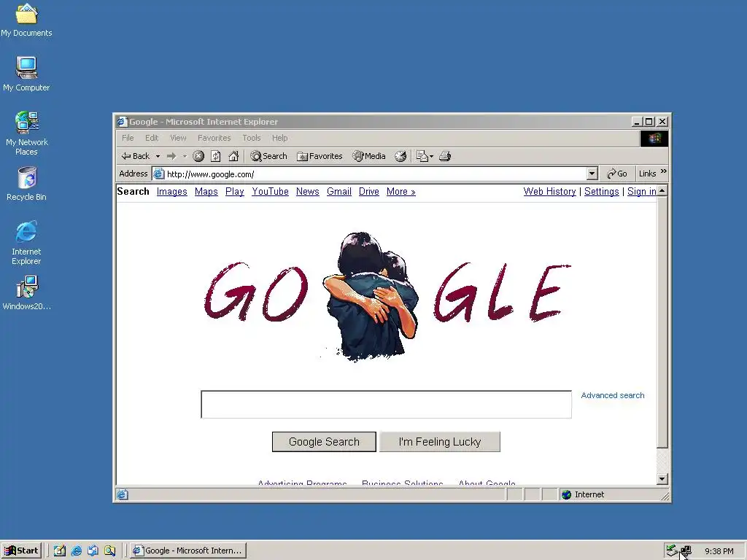The width and height of the screenshot is (747, 560).
Task: Open the Play link
Action: point(234,192)
